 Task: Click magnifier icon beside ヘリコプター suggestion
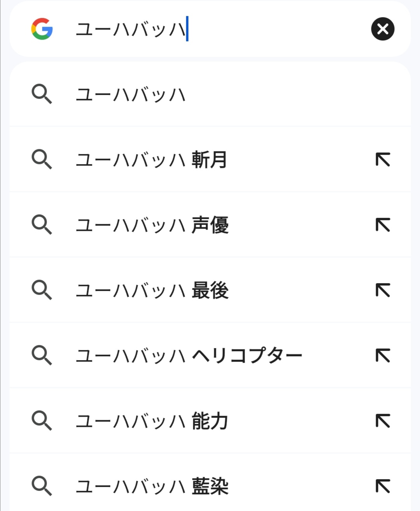(x=42, y=356)
